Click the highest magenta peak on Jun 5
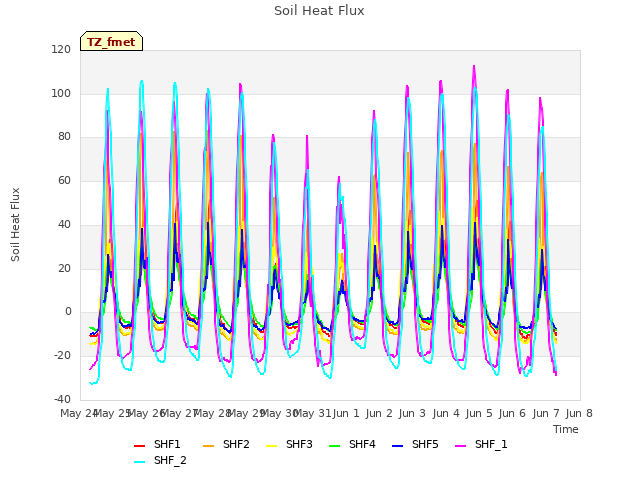This screenshot has height=480, width=640. (x=474, y=66)
